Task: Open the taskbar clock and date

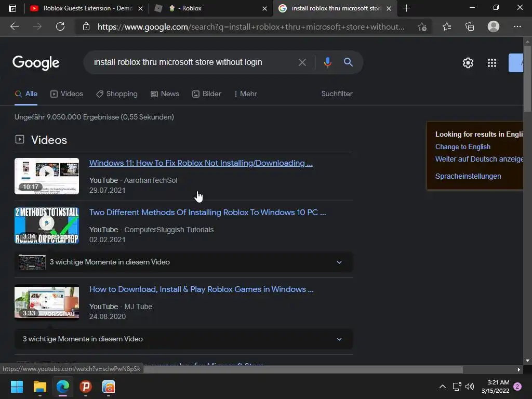Action: (495, 387)
